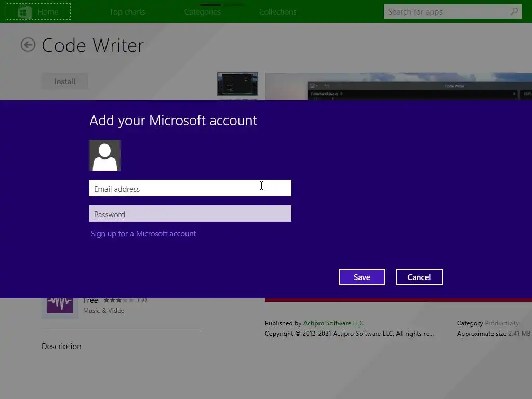Click the star rating with 330 reviews
The height and width of the screenshot is (399, 532).
tap(125, 300)
